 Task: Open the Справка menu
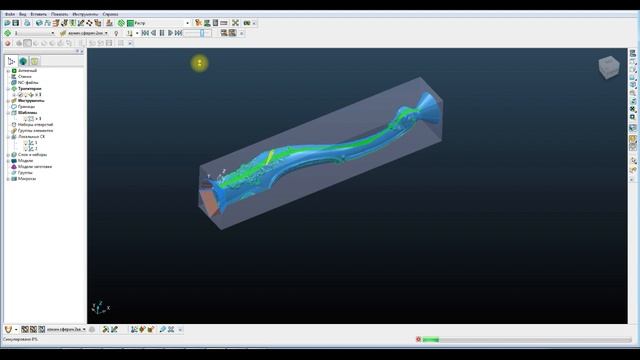tap(110, 14)
